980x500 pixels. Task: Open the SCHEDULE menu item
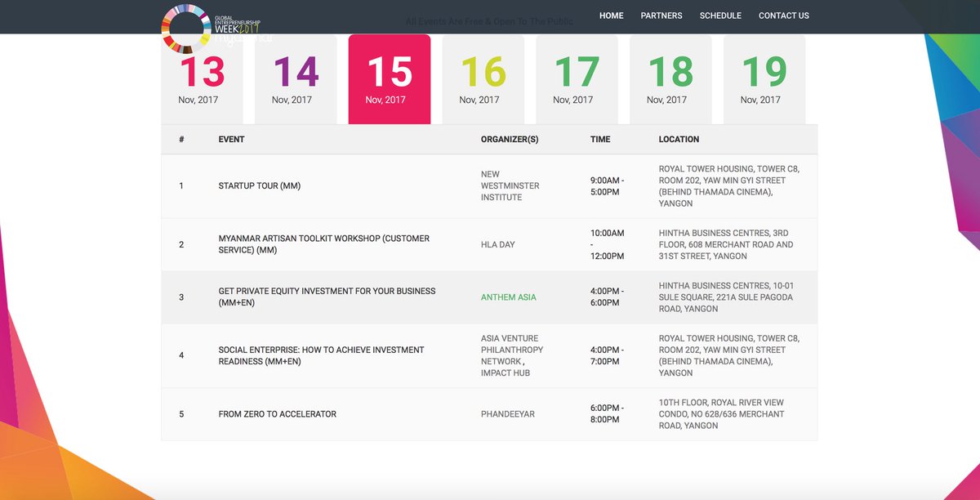[720, 16]
